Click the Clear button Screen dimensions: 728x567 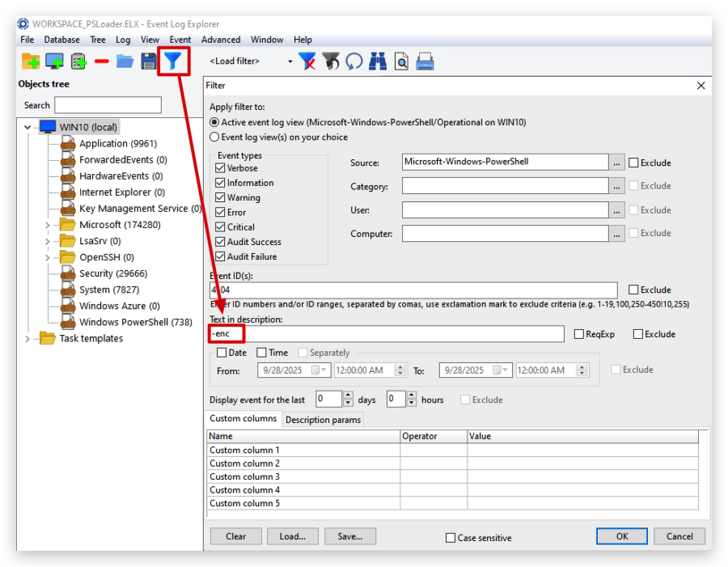(236, 536)
